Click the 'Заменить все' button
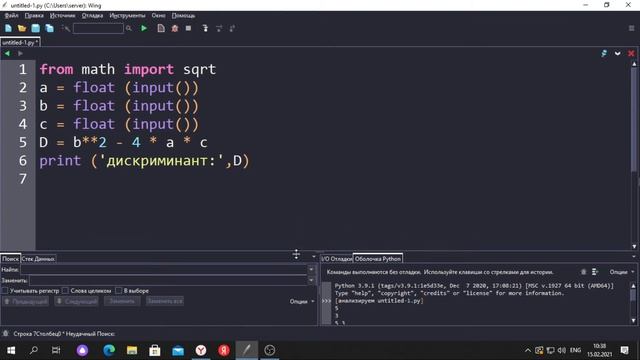 [165, 301]
